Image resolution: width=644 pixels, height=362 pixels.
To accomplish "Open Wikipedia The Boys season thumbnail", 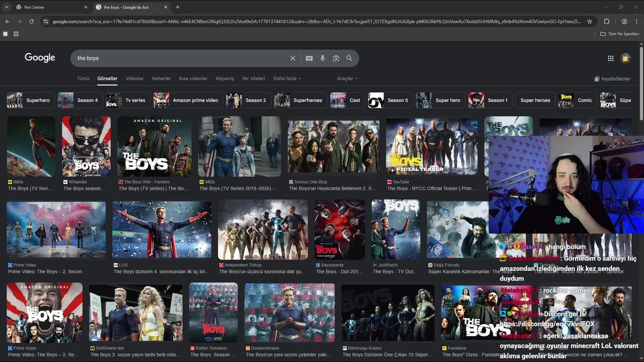I will (86, 146).
